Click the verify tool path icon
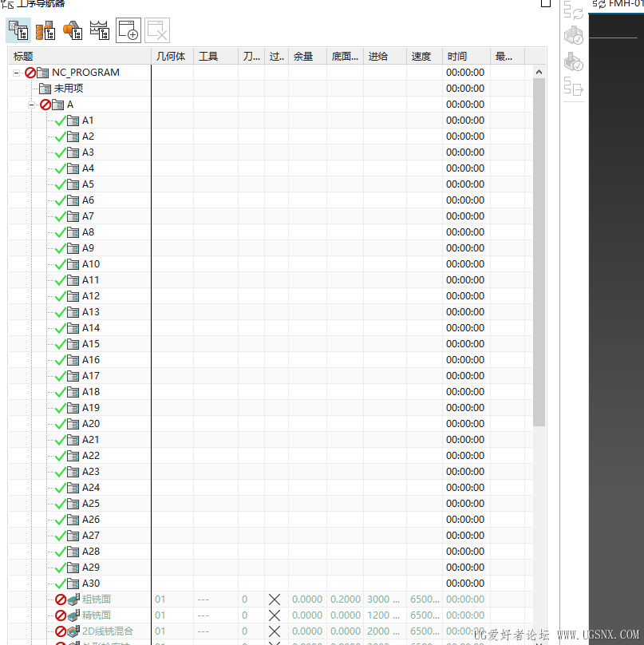 [573, 35]
